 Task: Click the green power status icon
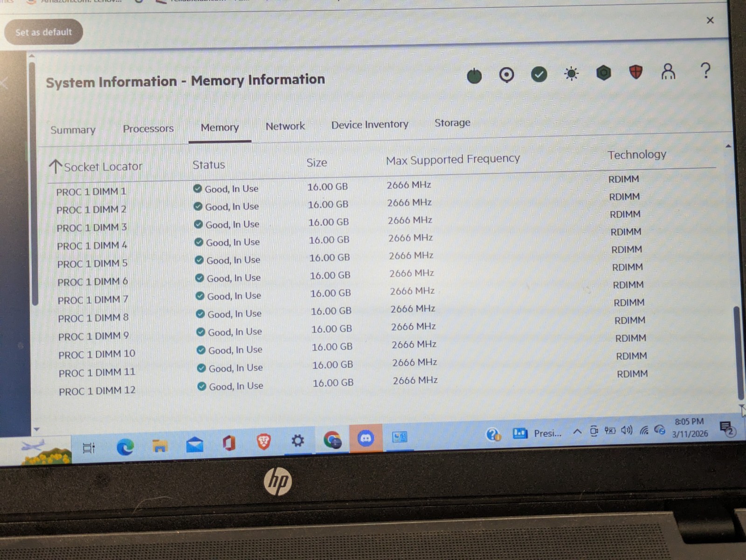pyautogui.click(x=474, y=76)
